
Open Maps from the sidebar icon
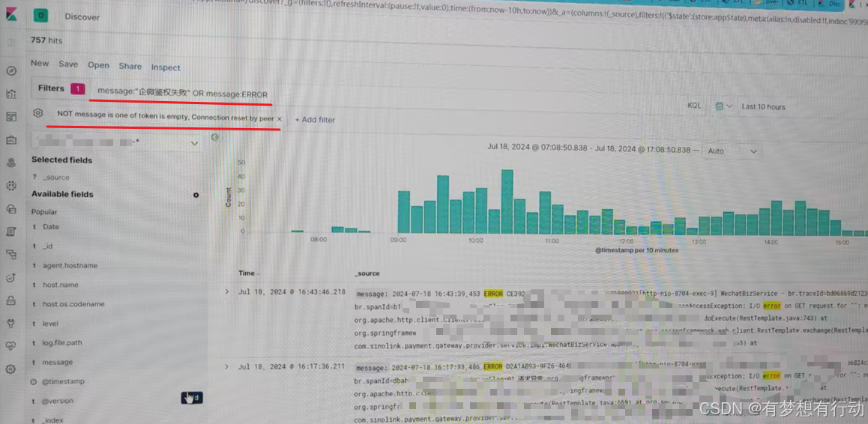(11, 163)
